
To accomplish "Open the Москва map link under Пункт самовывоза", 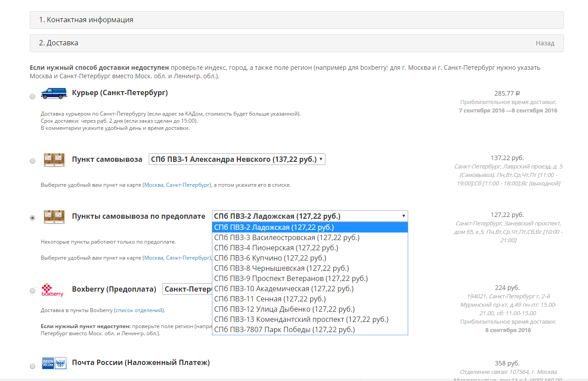I will pyautogui.click(x=154, y=185).
